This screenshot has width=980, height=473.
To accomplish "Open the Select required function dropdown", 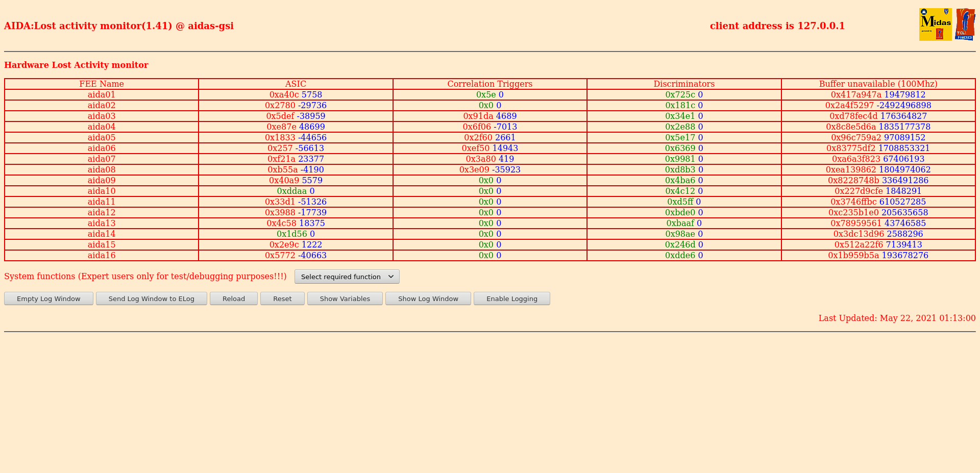I will click(x=347, y=277).
